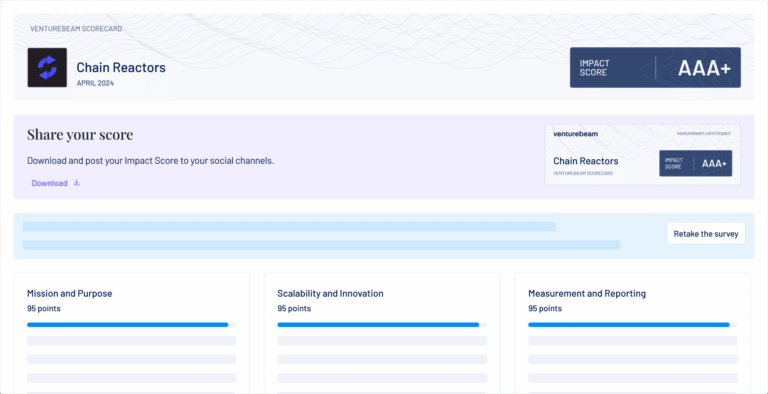Click the Chain Reactors logo icon
768x394 pixels.
point(47,68)
